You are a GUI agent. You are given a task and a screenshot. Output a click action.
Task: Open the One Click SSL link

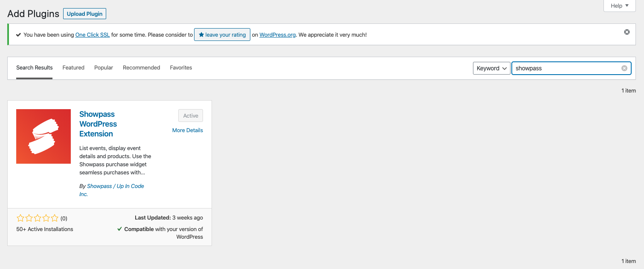coord(93,35)
